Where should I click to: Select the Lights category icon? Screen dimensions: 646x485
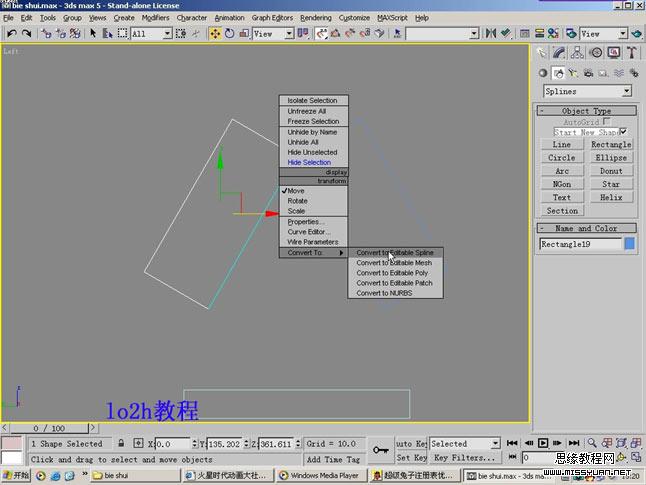tap(573, 73)
